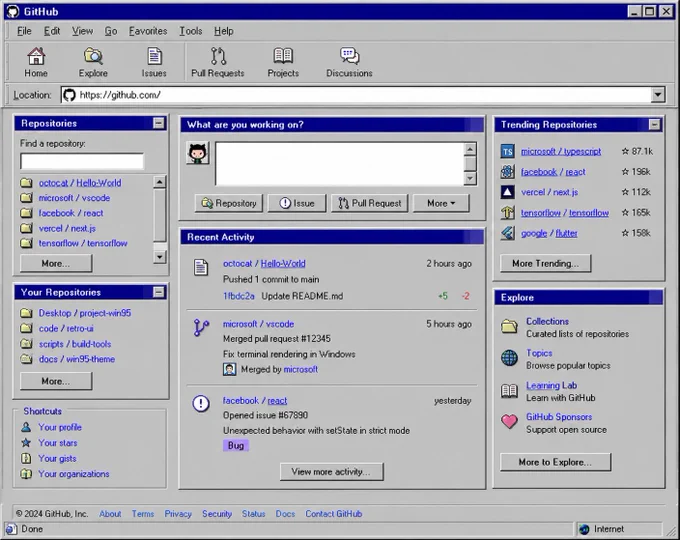Screen dimensions: 680x540
Task: Click the star icon next to Your stars
Action: [26, 443]
